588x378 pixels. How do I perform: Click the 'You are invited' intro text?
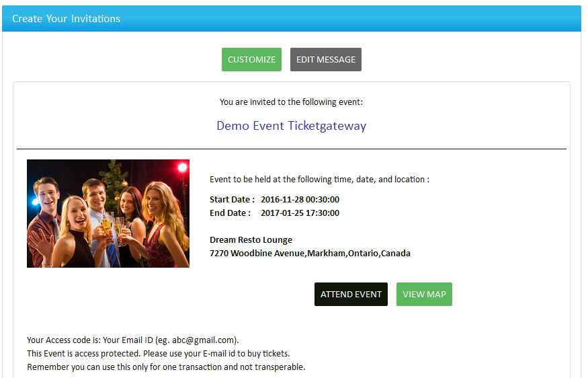pyautogui.click(x=291, y=102)
